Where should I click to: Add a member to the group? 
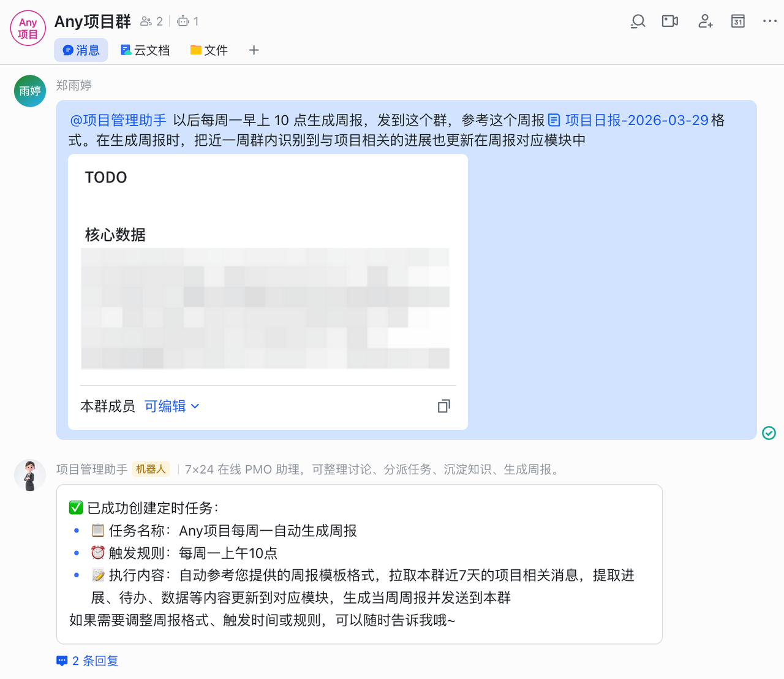click(705, 21)
